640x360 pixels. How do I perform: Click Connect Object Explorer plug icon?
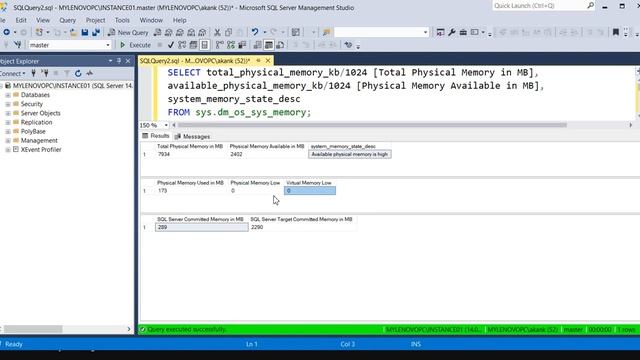tap(33, 73)
